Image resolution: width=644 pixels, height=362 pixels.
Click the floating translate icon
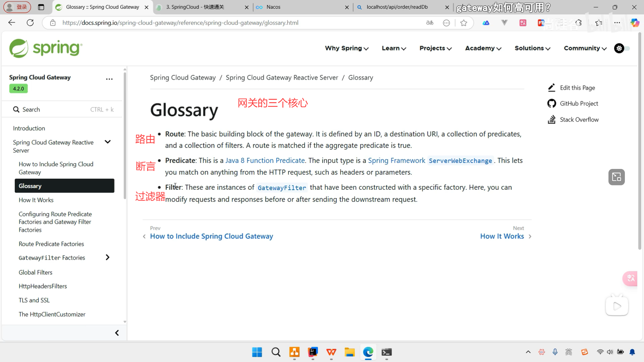(631, 278)
